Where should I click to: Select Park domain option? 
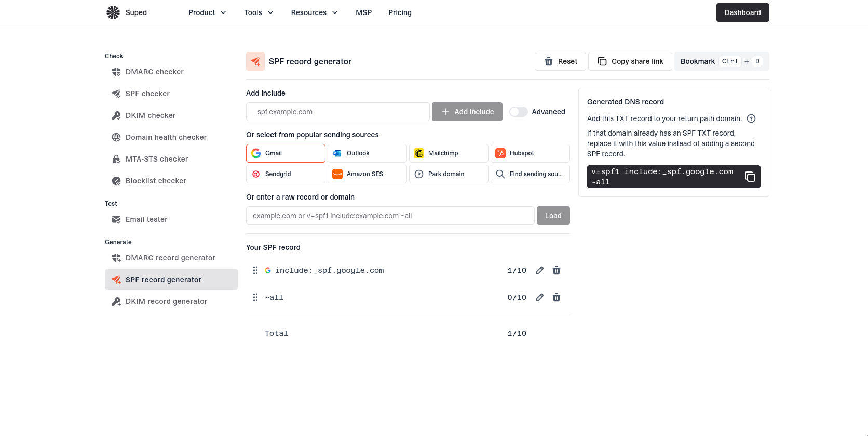pyautogui.click(x=449, y=174)
